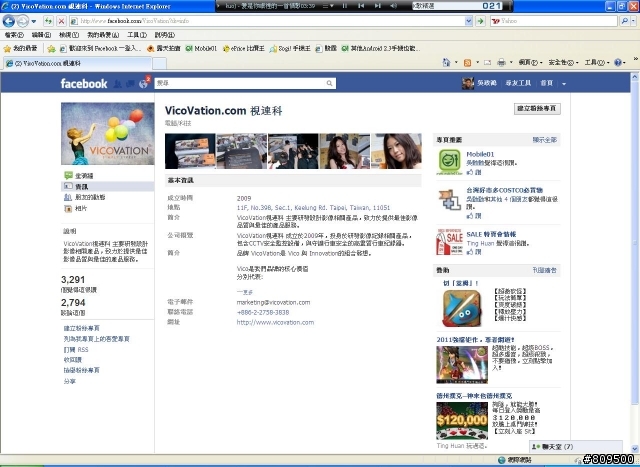Open Facebook friend requests icon

118,84
